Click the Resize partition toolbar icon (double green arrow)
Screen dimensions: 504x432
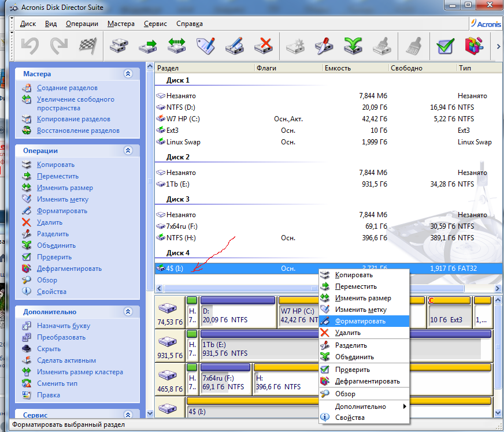click(176, 46)
